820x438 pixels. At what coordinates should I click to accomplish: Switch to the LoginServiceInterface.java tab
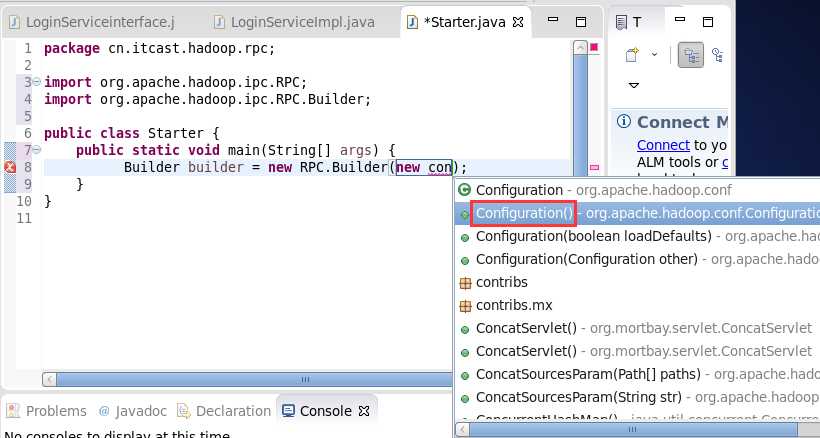(x=92, y=22)
